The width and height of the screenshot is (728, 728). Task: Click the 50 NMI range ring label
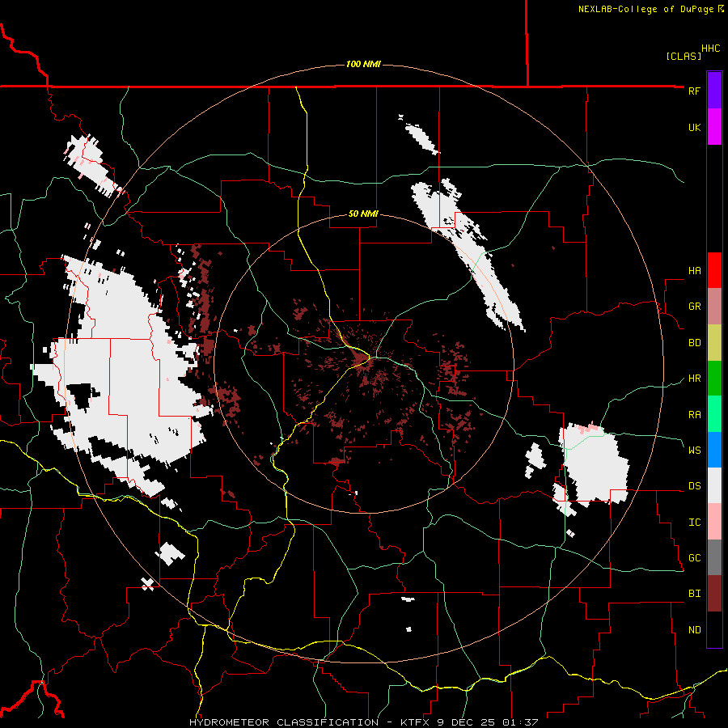point(363,214)
